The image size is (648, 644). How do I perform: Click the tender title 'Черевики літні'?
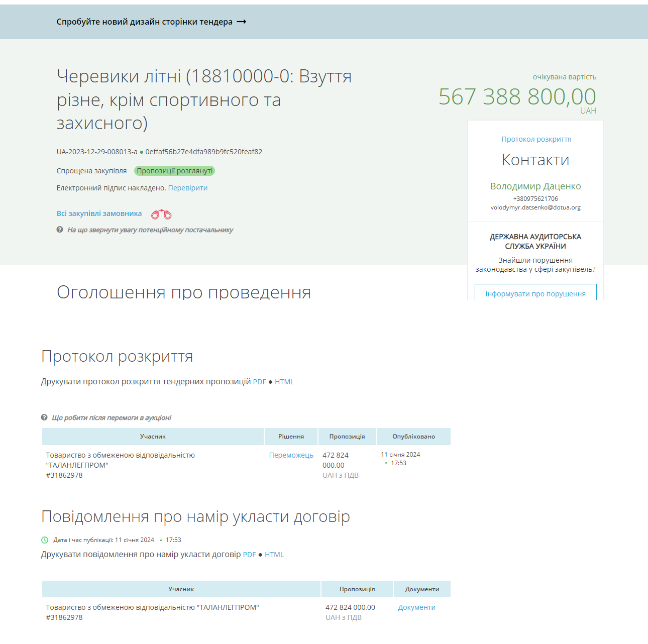pos(204,99)
